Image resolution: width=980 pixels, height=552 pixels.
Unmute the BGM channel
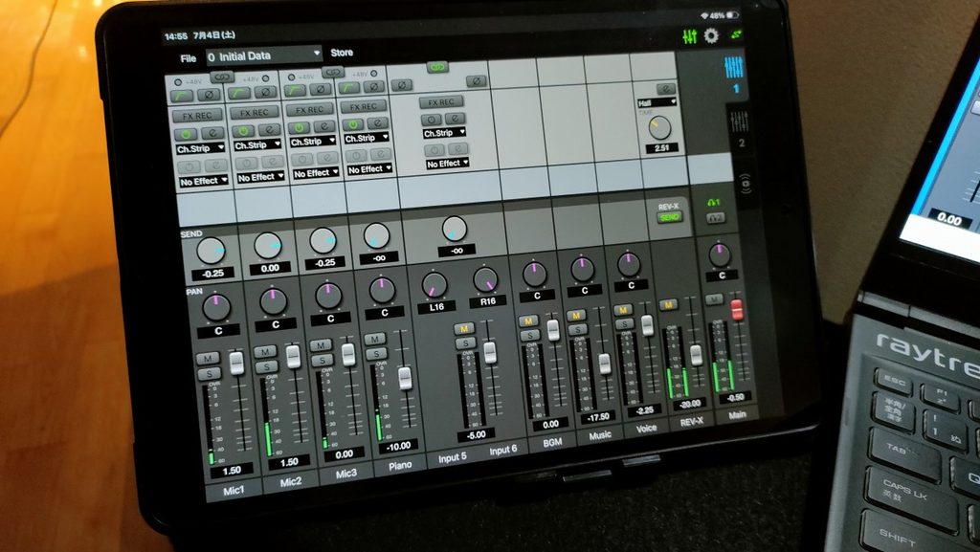[528, 321]
